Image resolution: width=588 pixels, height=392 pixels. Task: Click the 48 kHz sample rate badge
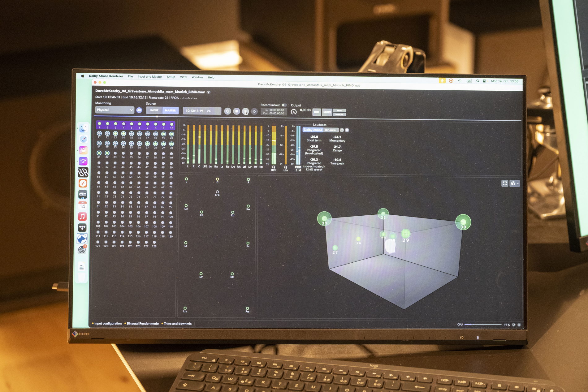click(x=139, y=110)
